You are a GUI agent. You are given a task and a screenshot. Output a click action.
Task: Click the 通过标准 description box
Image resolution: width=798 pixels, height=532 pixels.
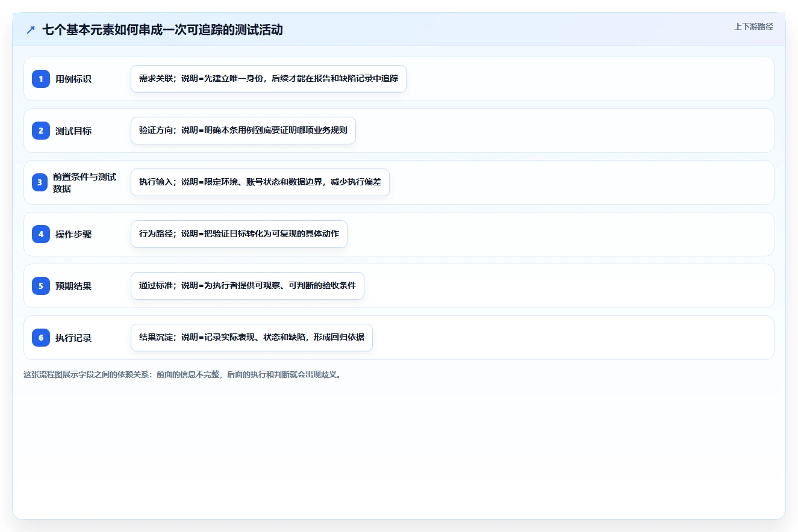tap(248, 286)
